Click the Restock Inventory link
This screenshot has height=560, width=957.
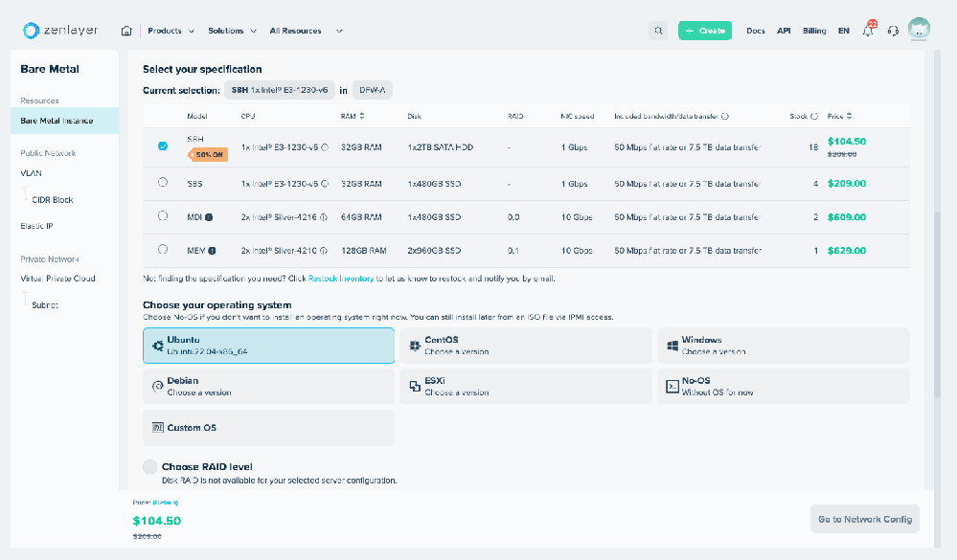pyautogui.click(x=341, y=279)
